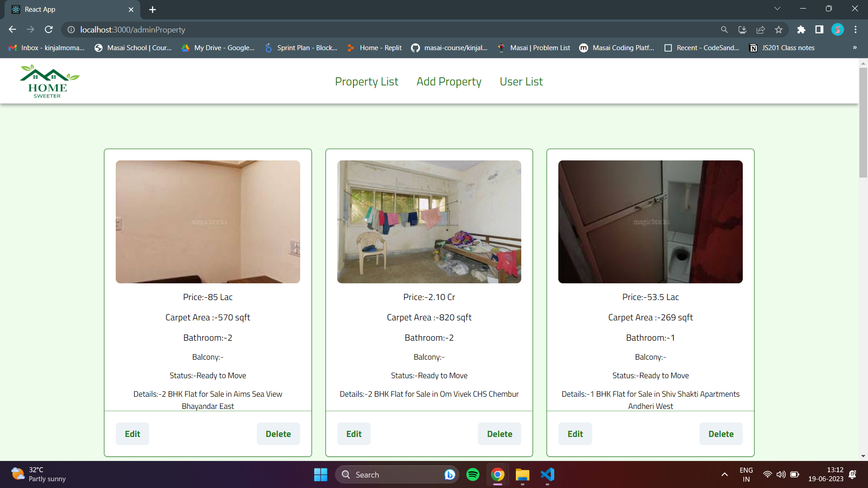The image size is (868, 488).
Task: Expand hidden bookmarks overflow chevron
Action: tap(854, 48)
